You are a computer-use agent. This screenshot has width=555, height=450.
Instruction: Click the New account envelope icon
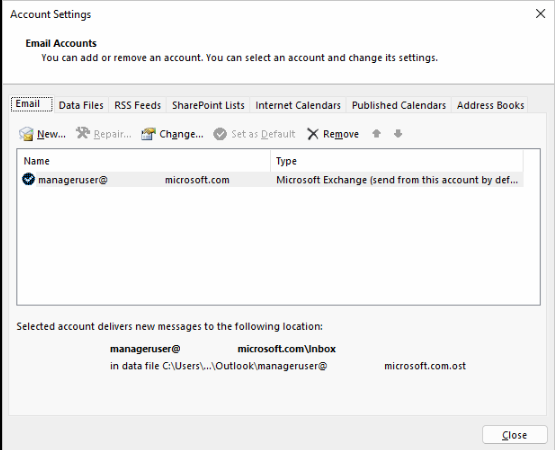tap(26, 134)
